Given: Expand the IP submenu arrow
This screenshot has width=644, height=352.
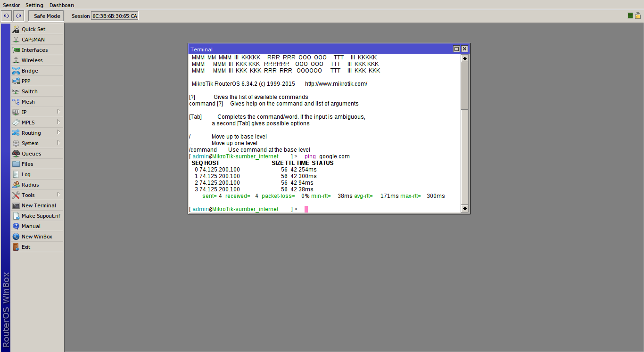Looking at the screenshot, I should [x=59, y=112].
